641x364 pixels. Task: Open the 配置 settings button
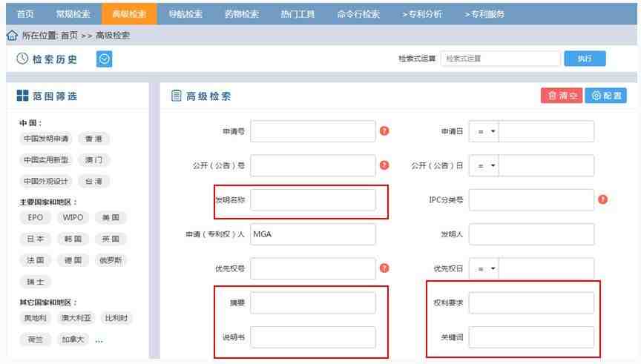coord(605,96)
